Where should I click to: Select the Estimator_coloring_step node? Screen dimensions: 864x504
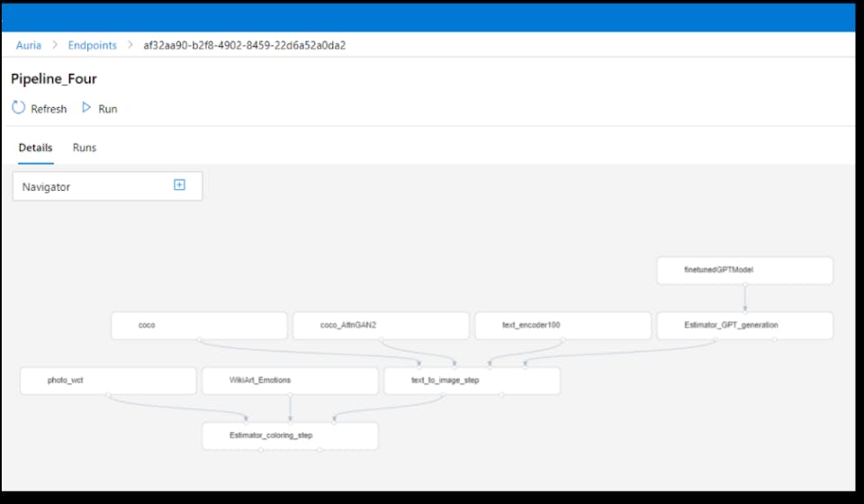point(290,436)
